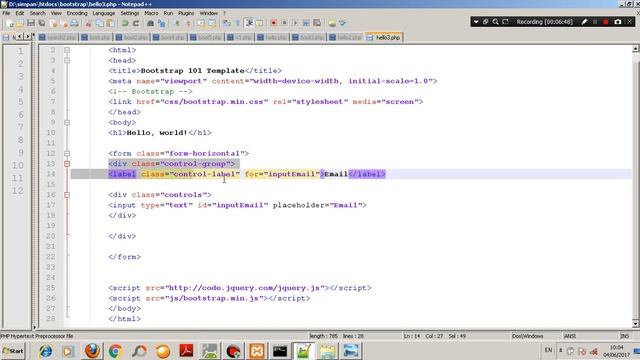Screen dimensions: 640x360
Task: Click 'length : 785' status bar text
Action: point(323,336)
